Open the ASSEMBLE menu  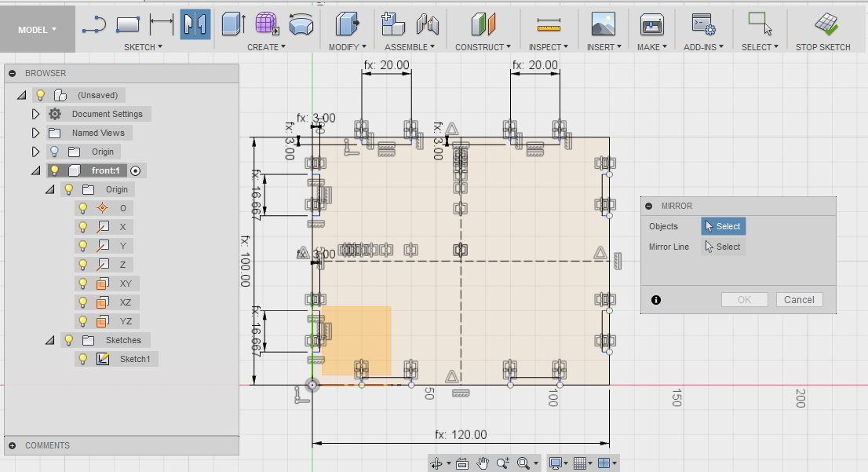[x=410, y=47]
